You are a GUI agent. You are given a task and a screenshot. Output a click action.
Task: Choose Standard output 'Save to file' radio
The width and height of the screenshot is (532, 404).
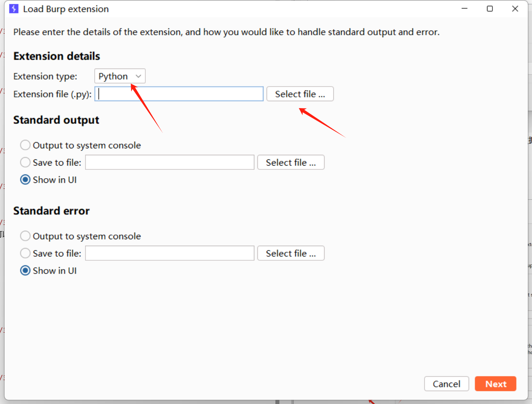tap(25, 163)
